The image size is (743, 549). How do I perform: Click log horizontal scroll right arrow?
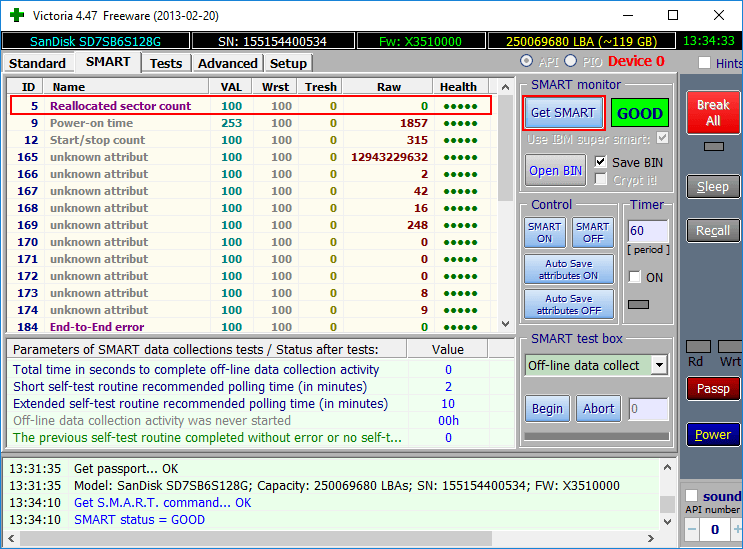point(651,539)
